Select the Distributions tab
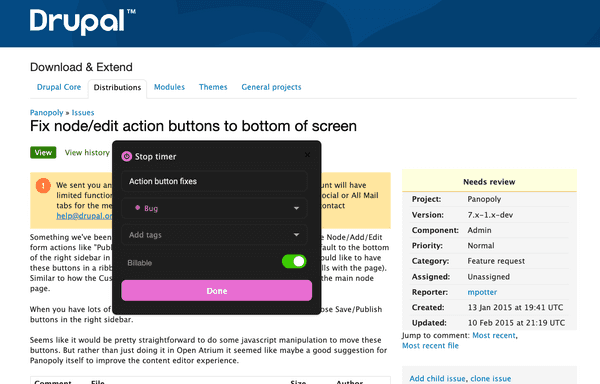The image size is (600, 384). (117, 88)
